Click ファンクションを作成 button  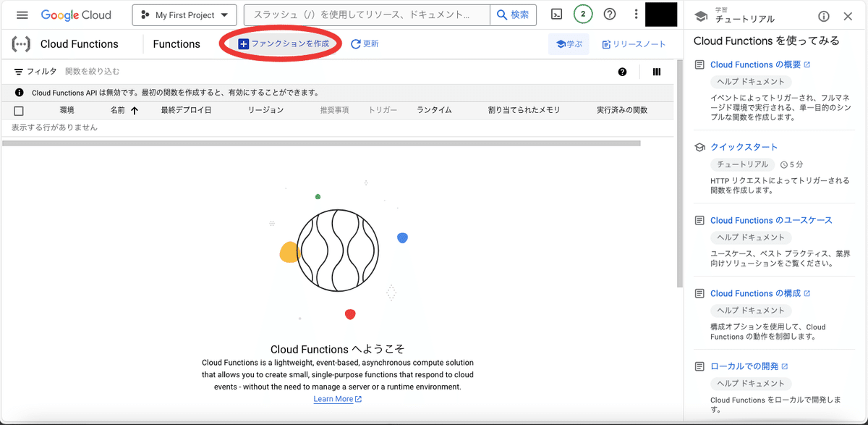click(284, 44)
